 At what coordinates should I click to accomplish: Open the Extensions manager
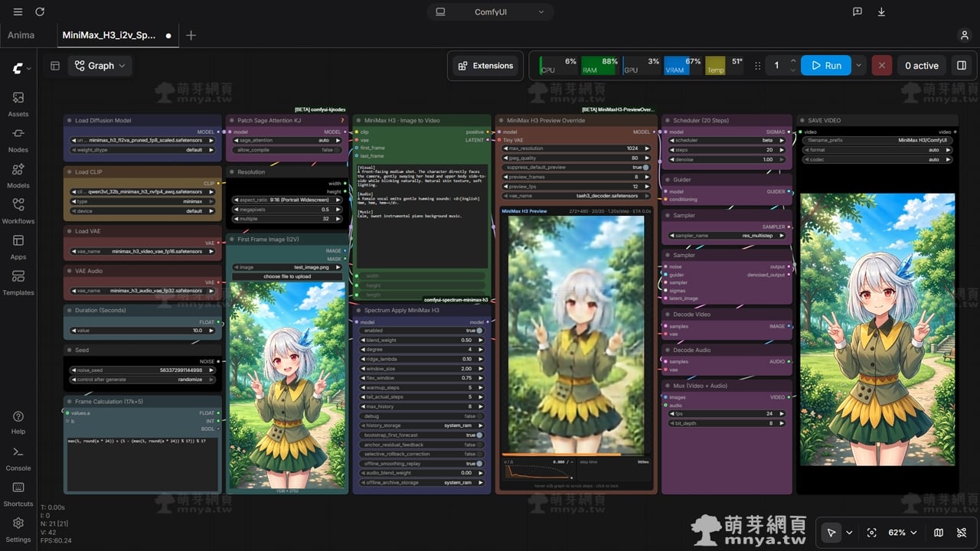coord(485,66)
